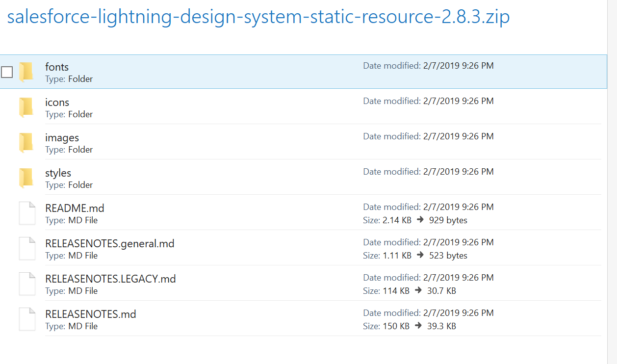Viewport: 617px width, 364px height.
Task: Click the size 114 KB to 30.7 KB
Action: pos(410,291)
